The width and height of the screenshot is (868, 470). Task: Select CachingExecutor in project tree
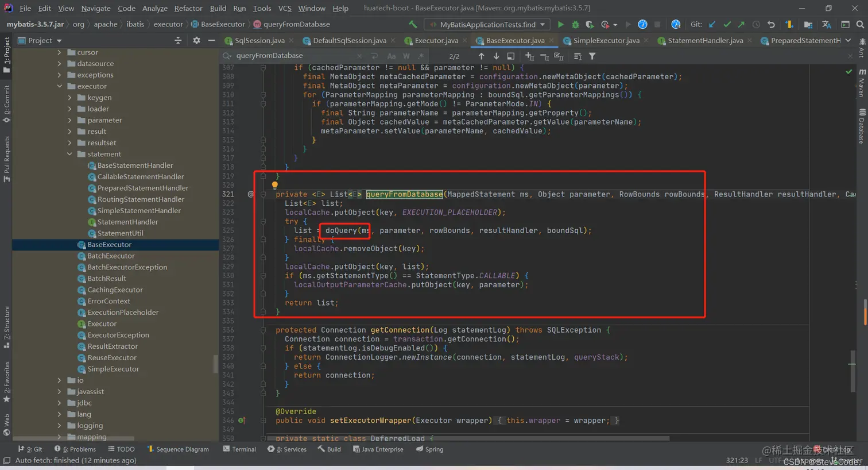[x=115, y=290]
